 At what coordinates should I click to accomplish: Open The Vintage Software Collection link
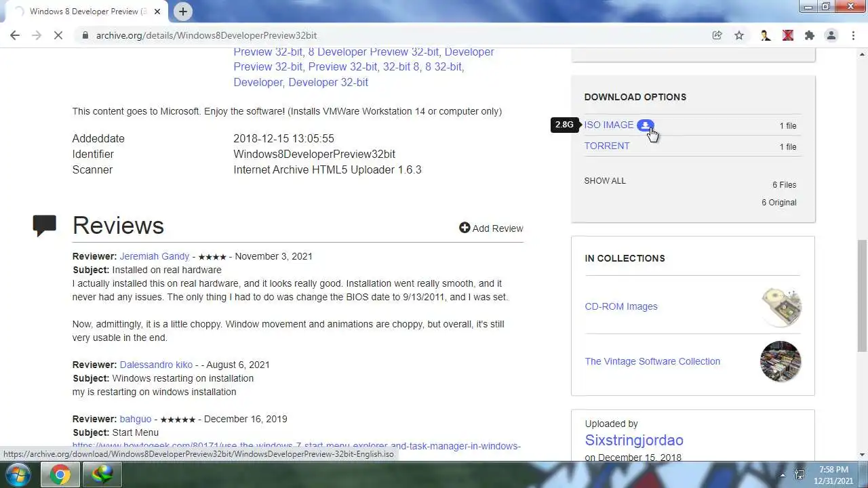click(x=652, y=361)
